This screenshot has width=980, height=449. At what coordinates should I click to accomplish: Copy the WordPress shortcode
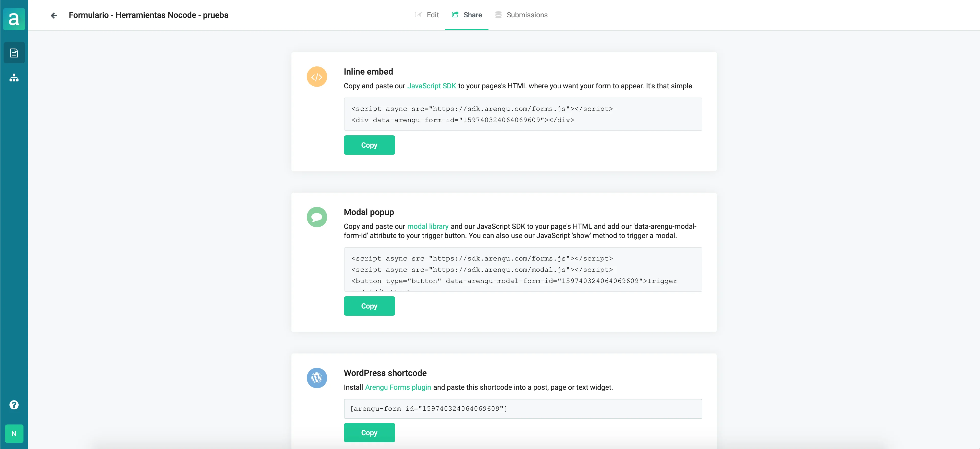(x=369, y=433)
